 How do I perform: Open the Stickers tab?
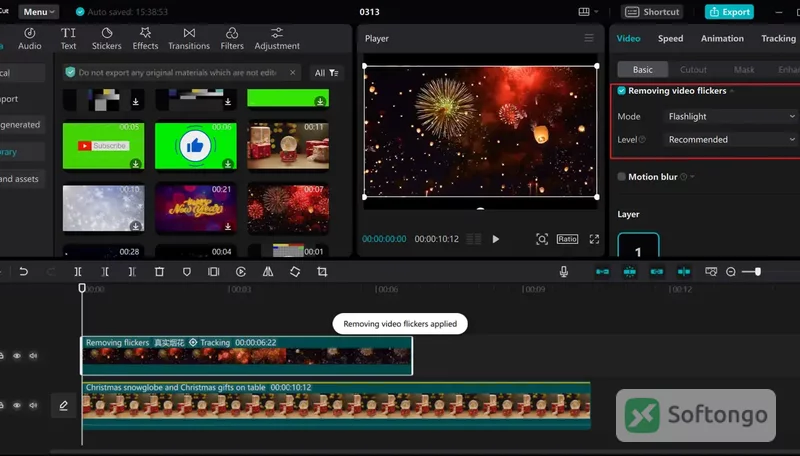point(107,39)
